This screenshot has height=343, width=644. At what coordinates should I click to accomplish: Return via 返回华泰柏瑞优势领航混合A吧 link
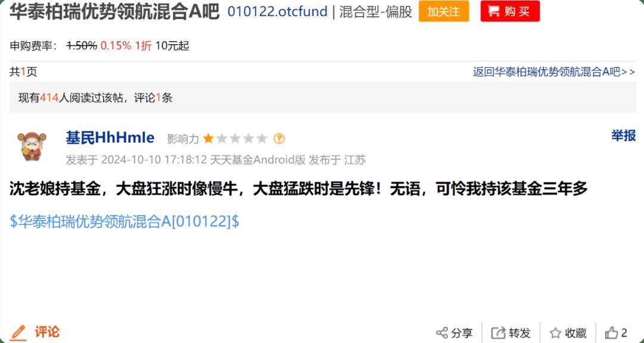[x=553, y=72]
